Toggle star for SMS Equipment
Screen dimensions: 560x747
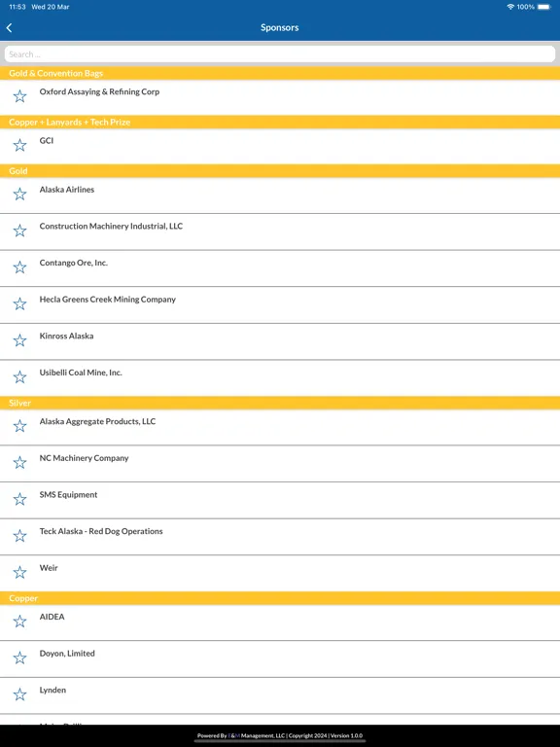(19, 499)
